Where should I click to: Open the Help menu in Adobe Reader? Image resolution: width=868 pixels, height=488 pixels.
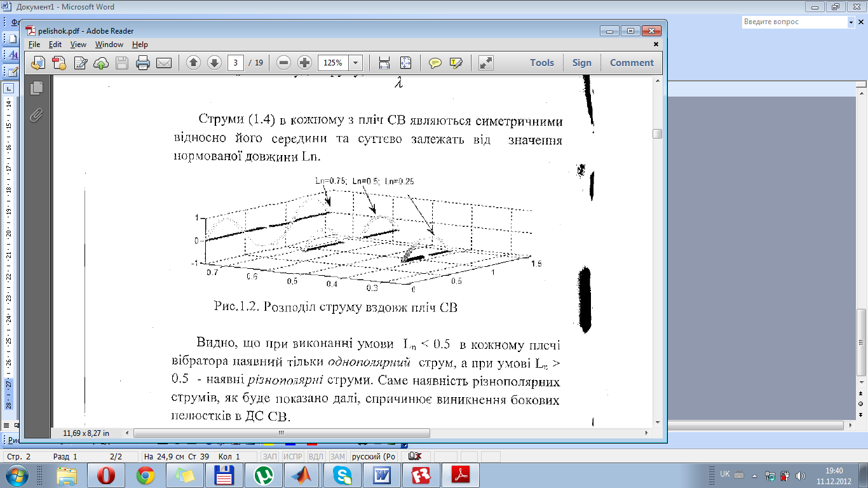click(x=140, y=44)
